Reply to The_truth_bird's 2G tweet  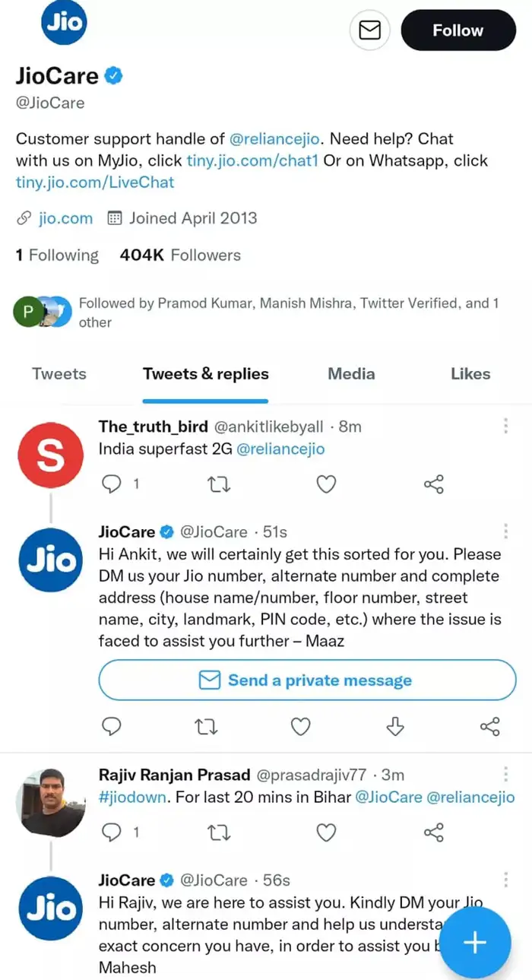click(112, 484)
